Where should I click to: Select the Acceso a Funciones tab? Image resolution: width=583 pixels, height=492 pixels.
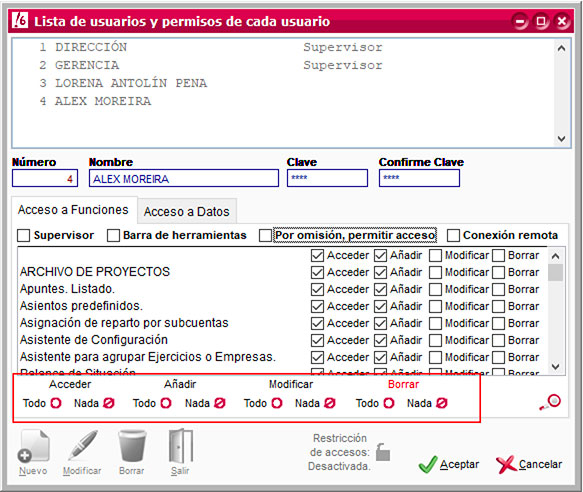pyautogui.click(x=74, y=210)
